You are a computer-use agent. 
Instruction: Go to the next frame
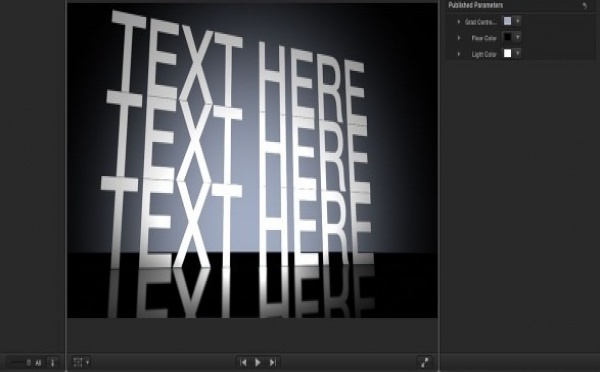(273, 362)
